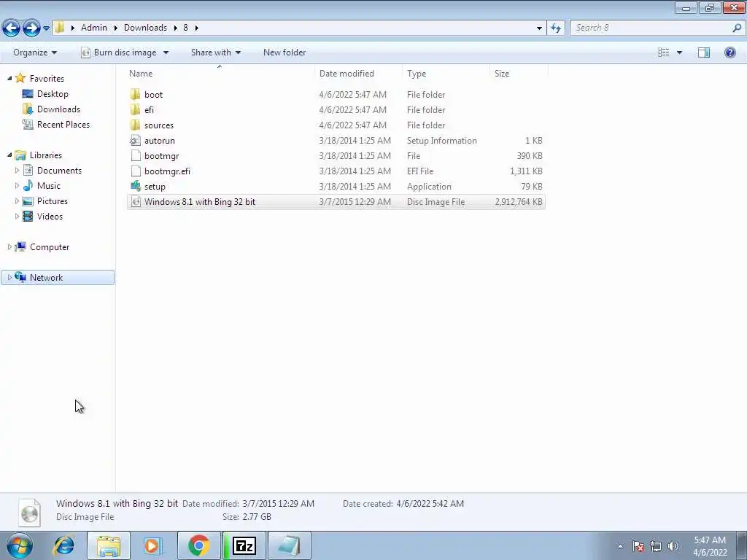Select the sources folder icon
Screen dimensions: 747x560
(x=135, y=125)
